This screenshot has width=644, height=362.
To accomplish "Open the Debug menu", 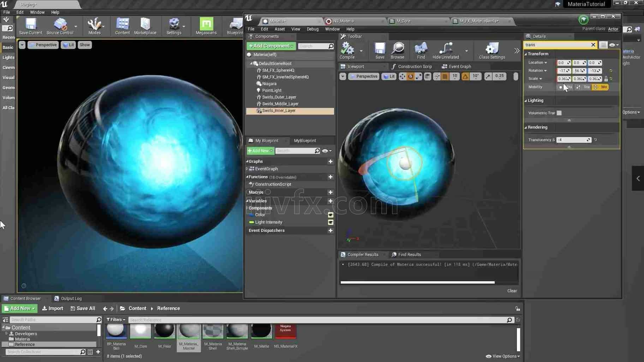I will [312, 29].
